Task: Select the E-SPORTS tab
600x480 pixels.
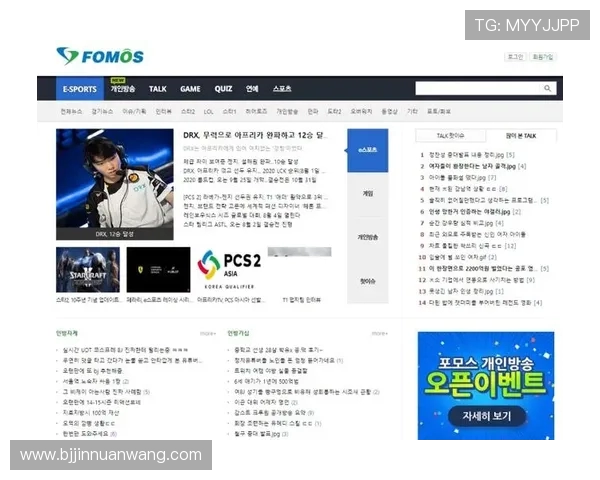Action: point(80,89)
